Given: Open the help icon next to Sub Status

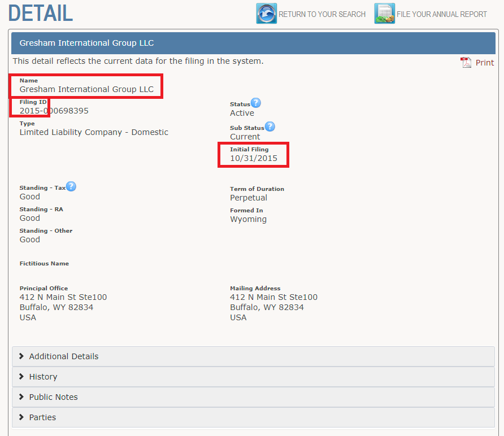Looking at the screenshot, I should pyautogui.click(x=270, y=127).
